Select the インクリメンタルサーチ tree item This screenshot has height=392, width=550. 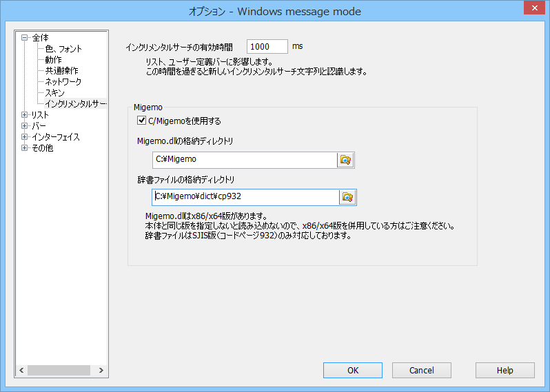tap(75, 104)
